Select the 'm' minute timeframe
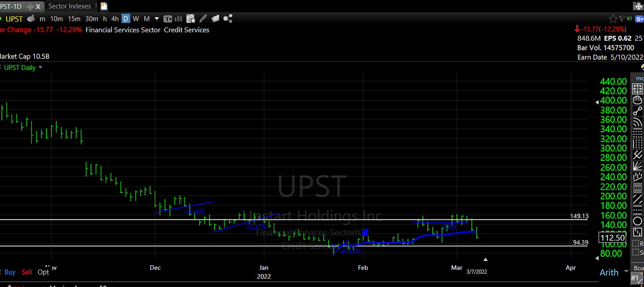Screen dimensions: 644x287 pos(42,19)
